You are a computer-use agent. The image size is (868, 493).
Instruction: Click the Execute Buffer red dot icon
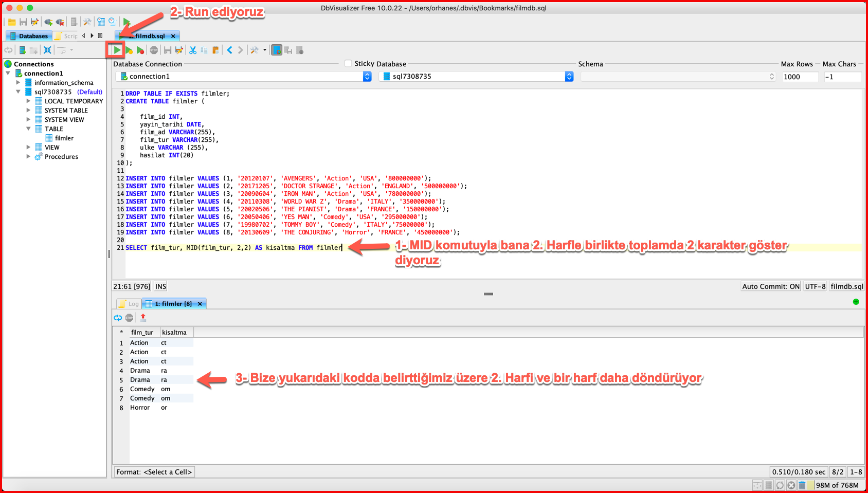pos(140,50)
